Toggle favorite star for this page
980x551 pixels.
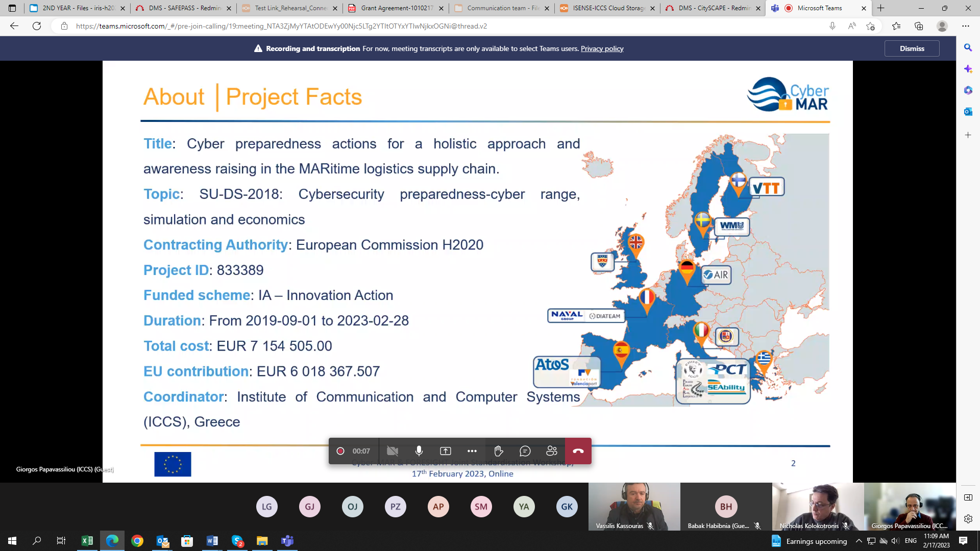pos(871,26)
